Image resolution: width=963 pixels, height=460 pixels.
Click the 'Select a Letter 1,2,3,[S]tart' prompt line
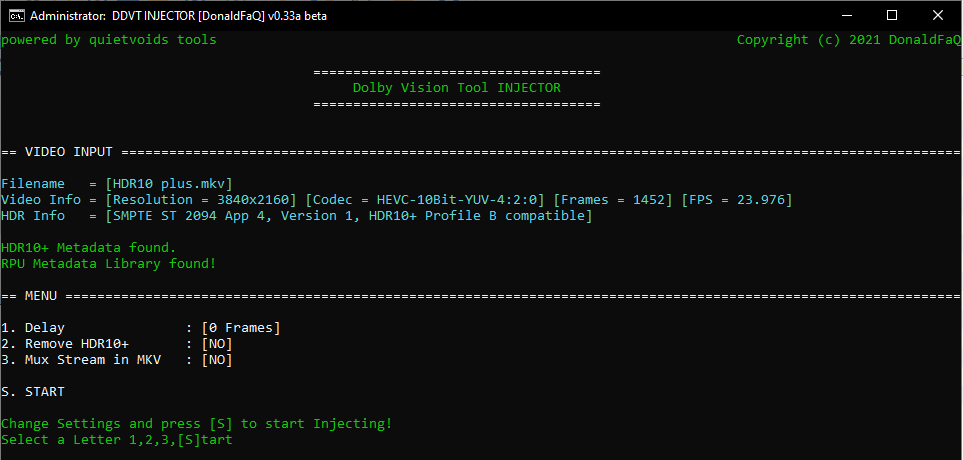coord(117,440)
